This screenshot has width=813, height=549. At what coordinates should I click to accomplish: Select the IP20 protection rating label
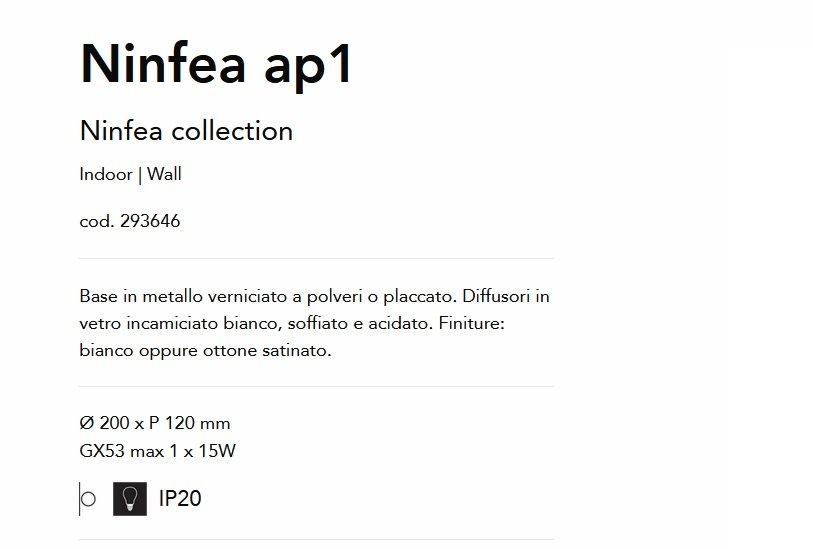point(180,498)
